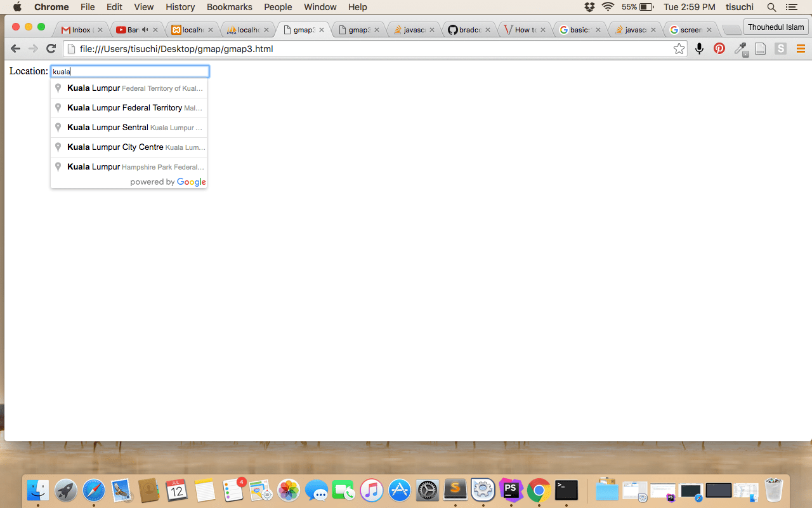The image size is (812, 508).
Task: Select the 'Kuala Lumpur City Centre' suggestion
Action: click(x=129, y=147)
